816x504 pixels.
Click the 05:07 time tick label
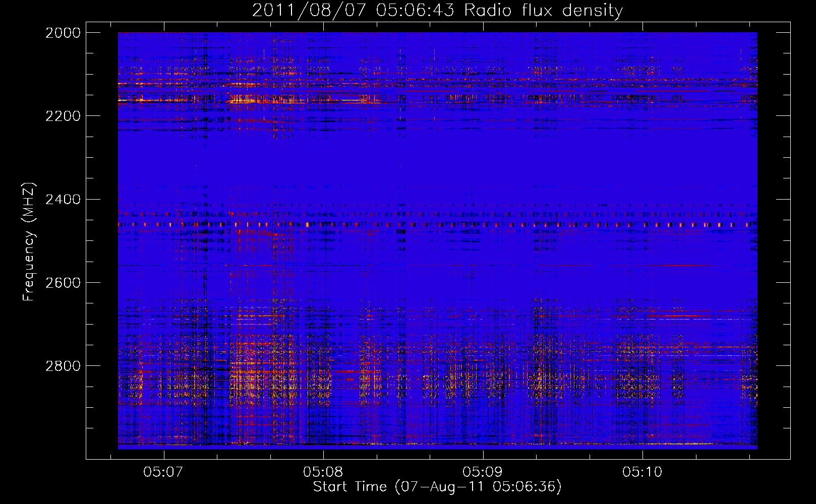[x=163, y=472]
